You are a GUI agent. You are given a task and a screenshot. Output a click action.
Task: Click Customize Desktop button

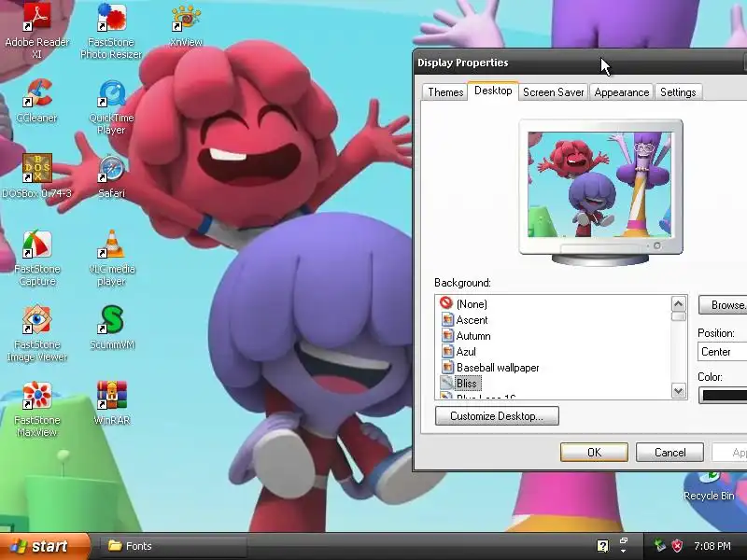point(497,415)
